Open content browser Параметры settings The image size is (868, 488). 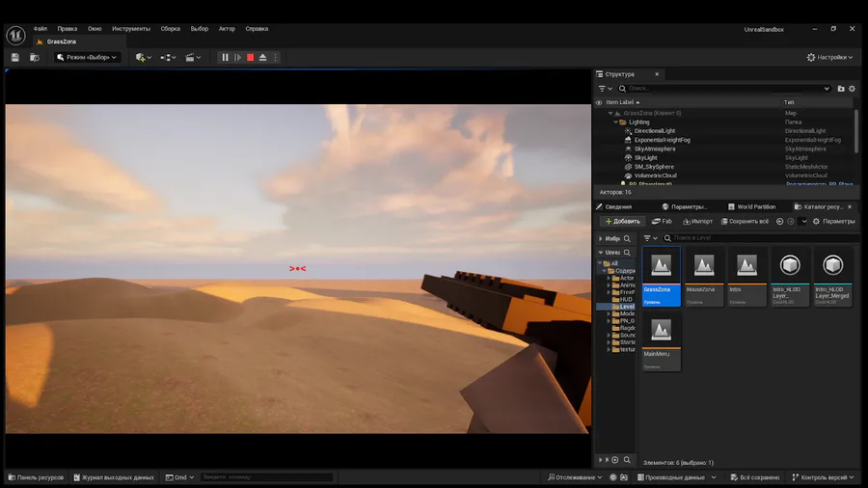click(833, 221)
